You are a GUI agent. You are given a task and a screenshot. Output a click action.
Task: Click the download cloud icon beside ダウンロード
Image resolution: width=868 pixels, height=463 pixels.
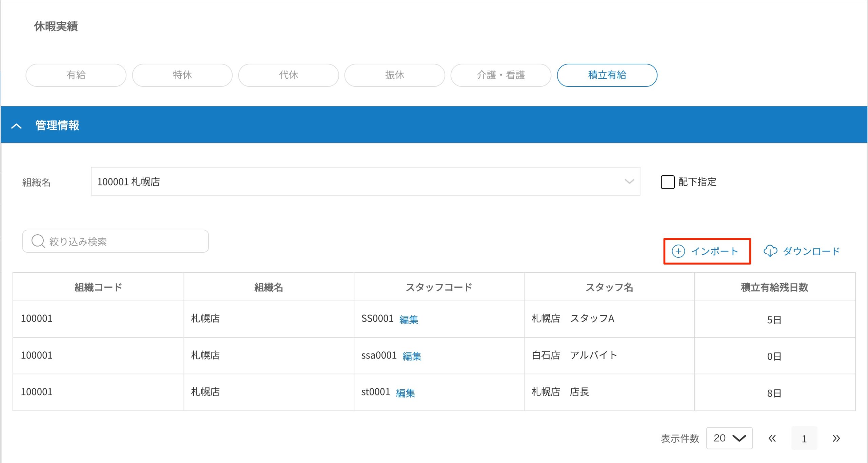pos(770,251)
